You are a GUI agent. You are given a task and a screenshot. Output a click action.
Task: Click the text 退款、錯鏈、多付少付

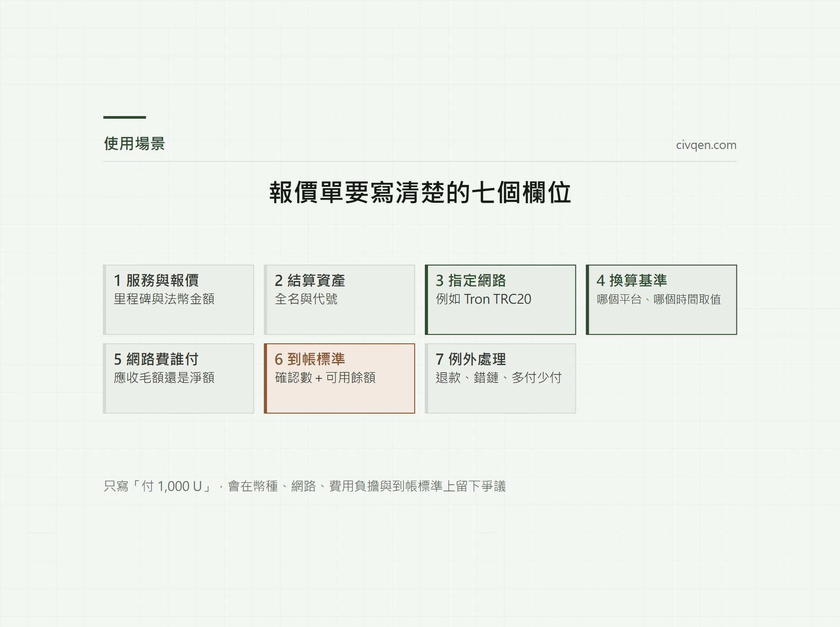pos(499,378)
